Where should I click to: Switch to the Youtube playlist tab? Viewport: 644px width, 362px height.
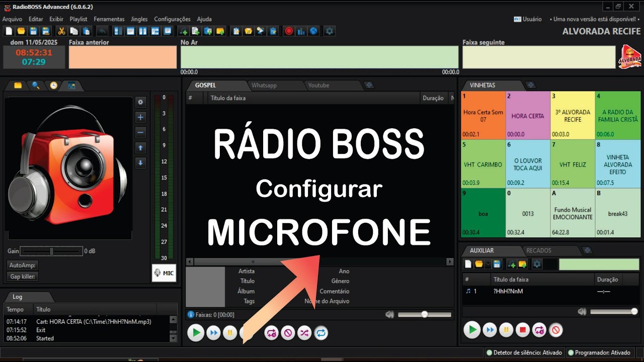point(318,85)
